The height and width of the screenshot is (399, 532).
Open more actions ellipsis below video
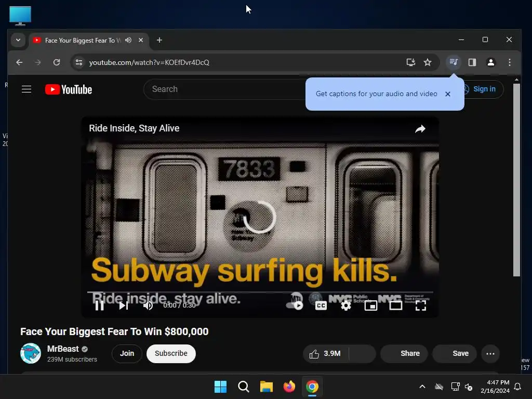tap(490, 353)
